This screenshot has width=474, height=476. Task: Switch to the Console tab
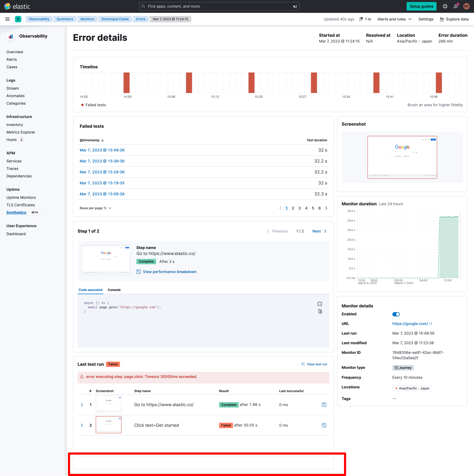114,290
